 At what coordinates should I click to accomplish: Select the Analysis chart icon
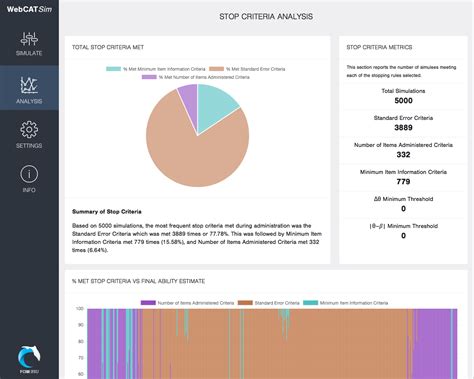click(x=29, y=85)
